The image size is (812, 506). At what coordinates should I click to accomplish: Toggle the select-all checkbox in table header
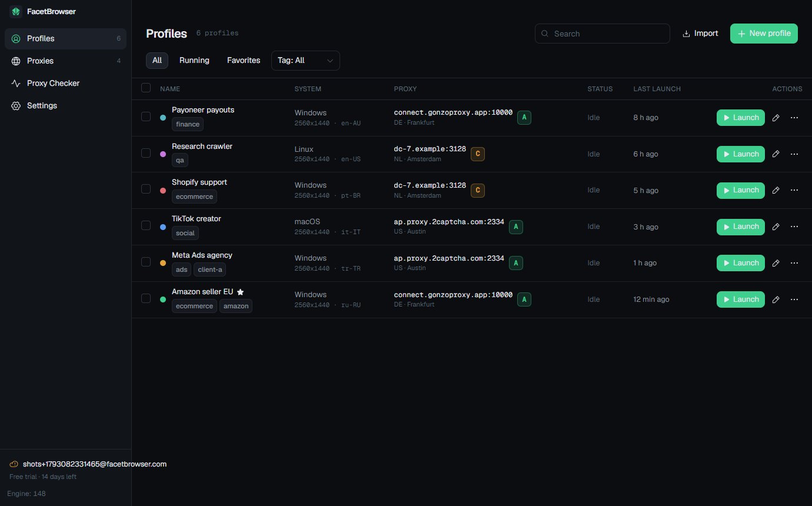tap(146, 88)
